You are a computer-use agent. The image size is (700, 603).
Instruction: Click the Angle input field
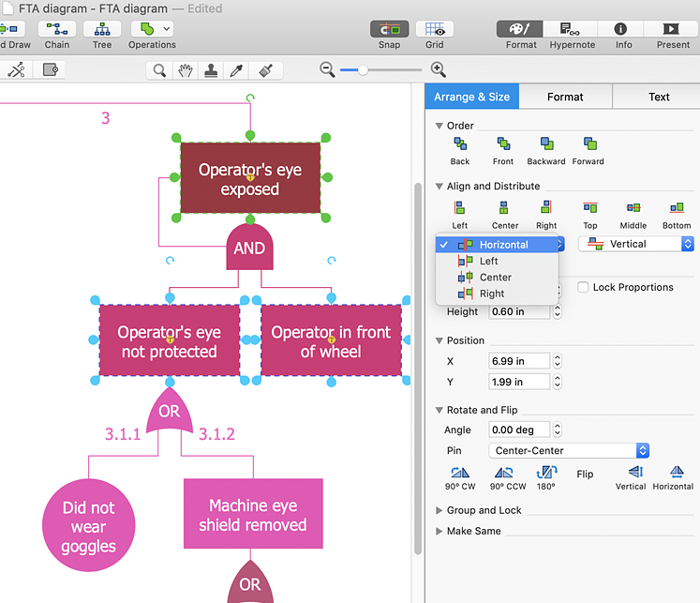[x=518, y=430]
